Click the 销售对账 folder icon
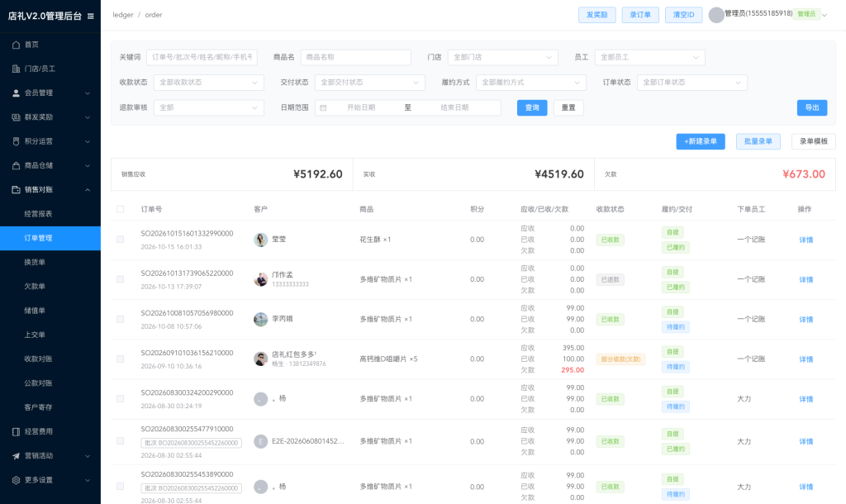The height and width of the screenshot is (504, 846). click(x=17, y=189)
